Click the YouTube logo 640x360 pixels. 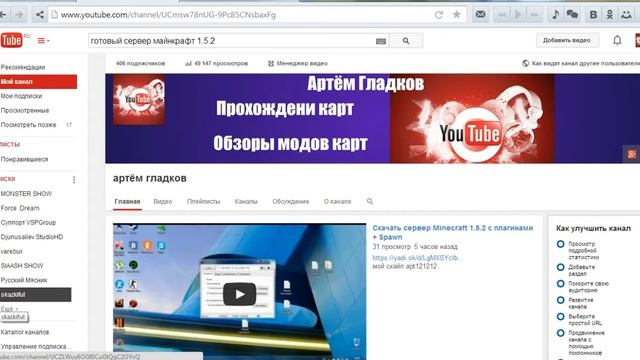12,40
